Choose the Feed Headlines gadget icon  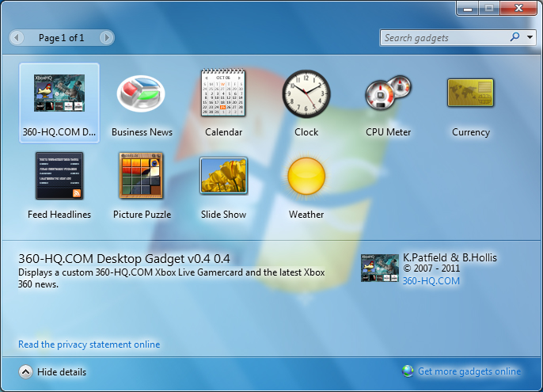click(59, 176)
